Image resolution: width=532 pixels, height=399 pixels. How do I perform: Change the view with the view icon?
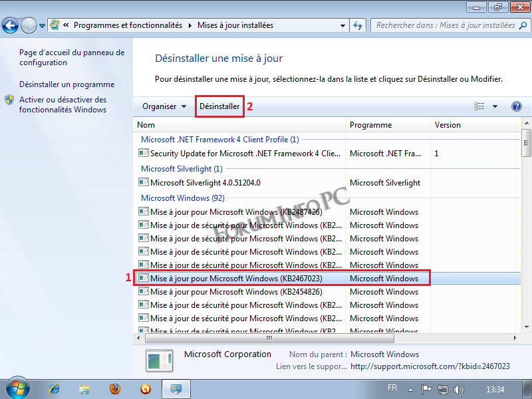pos(479,106)
